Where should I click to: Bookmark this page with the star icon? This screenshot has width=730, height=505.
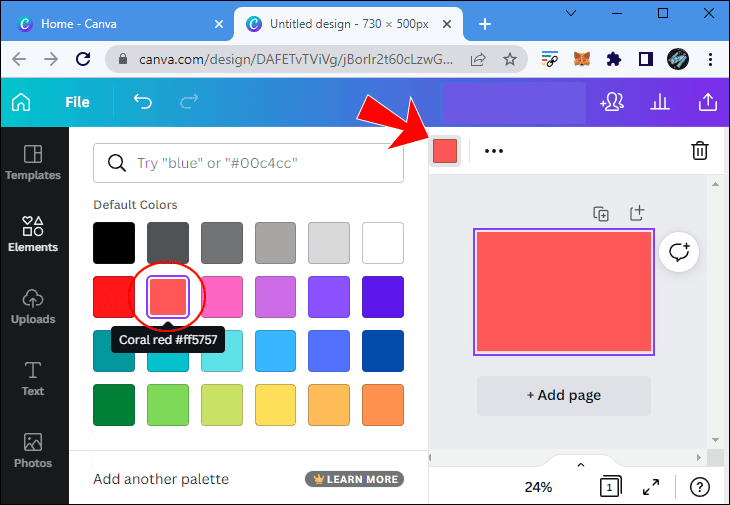tap(510, 59)
